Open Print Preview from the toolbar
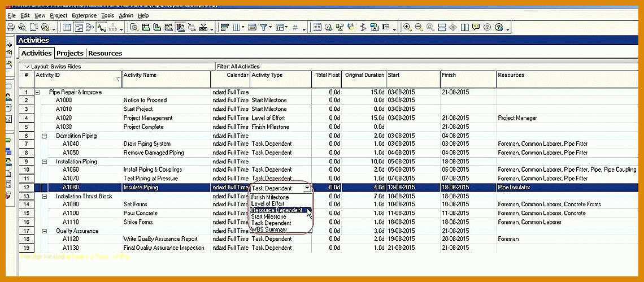The image size is (644, 282). pos(22,27)
